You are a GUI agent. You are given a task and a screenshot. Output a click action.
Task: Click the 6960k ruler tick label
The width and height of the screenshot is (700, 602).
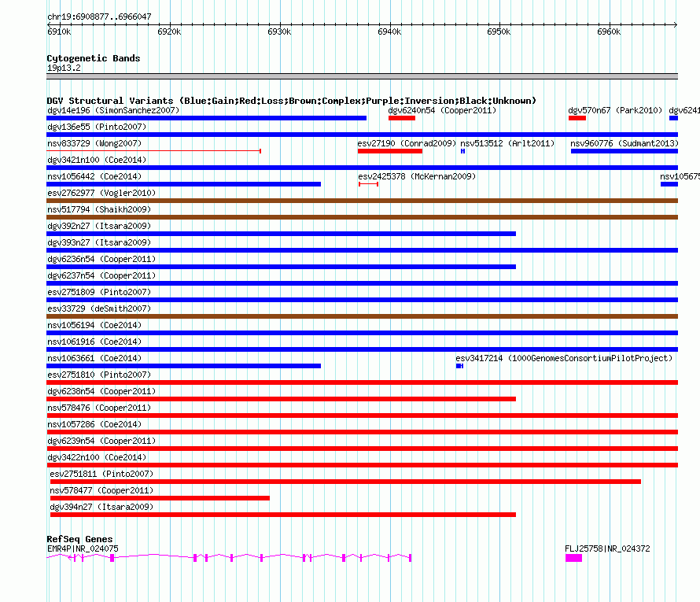coord(609,31)
